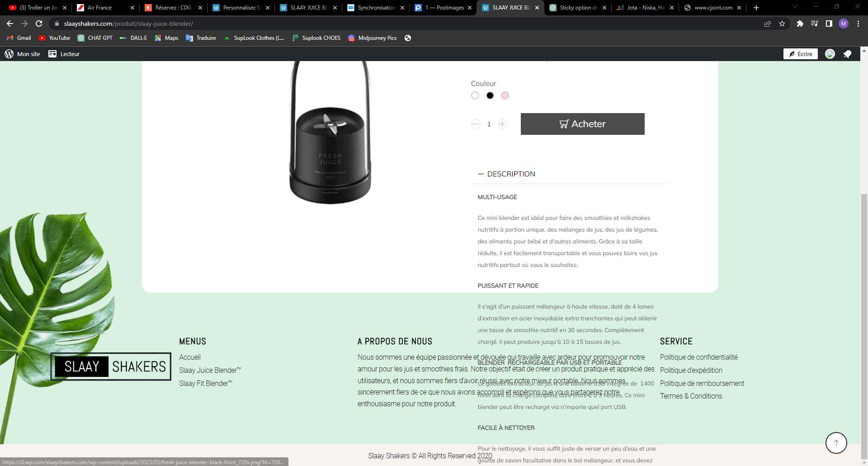Screen dimensions: 868x466
Task: Open the Chrome extensions puzzle icon
Action: point(800,24)
